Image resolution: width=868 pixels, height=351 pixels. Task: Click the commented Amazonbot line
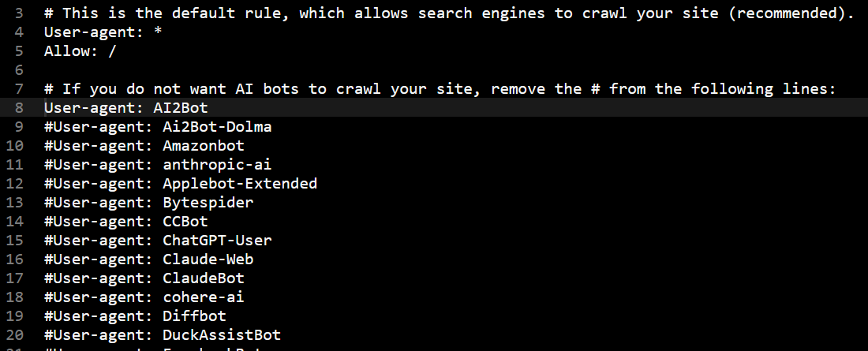pos(144,146)
